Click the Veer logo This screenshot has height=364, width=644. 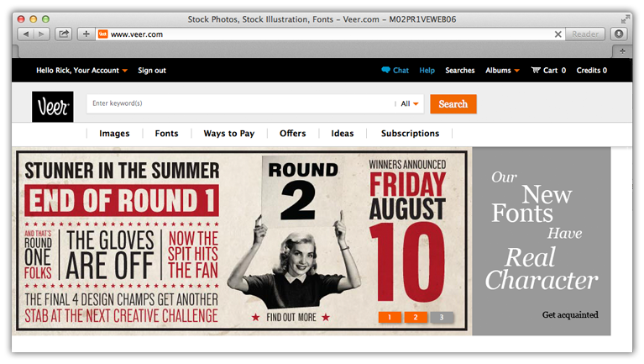coord(53,107)
